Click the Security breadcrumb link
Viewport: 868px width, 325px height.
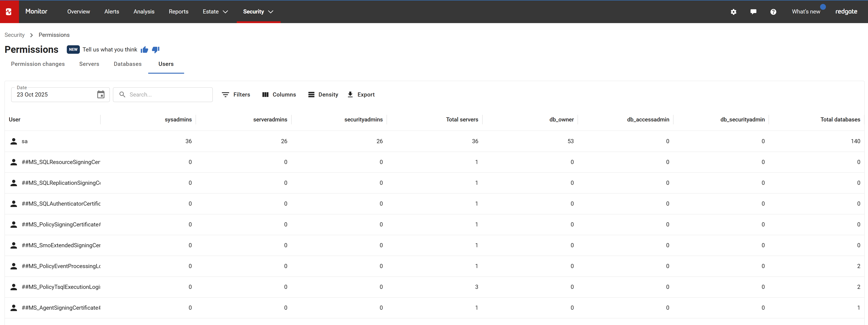coord(14,35)
